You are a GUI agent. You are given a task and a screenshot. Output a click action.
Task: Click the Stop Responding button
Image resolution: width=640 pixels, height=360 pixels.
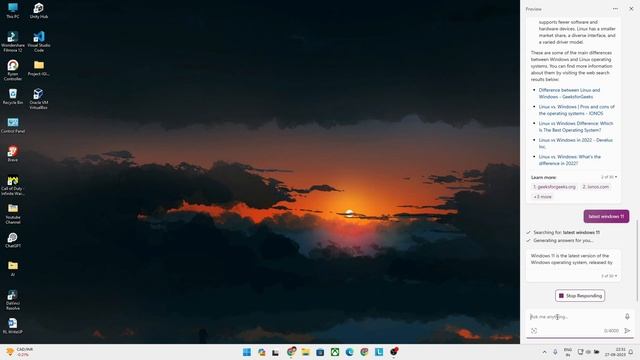580,296
